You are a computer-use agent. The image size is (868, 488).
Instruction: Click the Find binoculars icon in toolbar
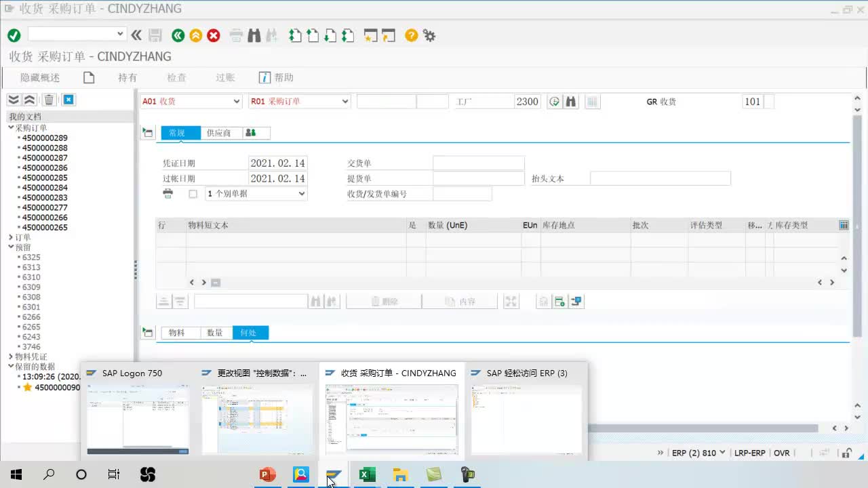click(x=254, y=35)
